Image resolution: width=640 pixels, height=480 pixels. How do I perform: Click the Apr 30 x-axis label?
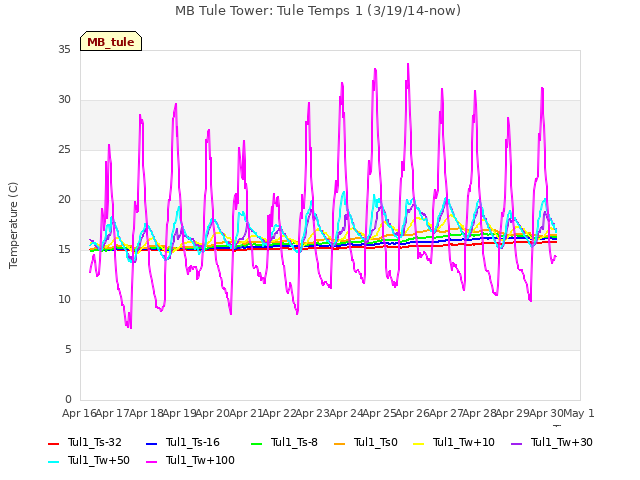(x=546, y=413)
